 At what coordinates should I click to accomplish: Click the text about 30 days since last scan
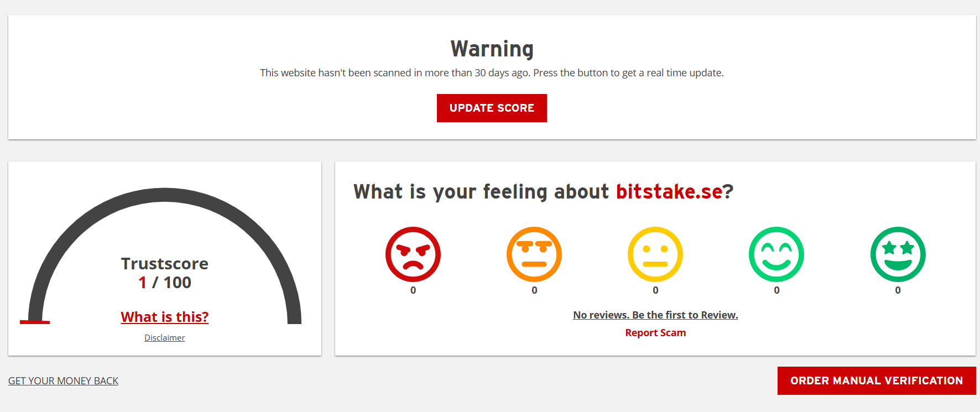click(492, 72)
